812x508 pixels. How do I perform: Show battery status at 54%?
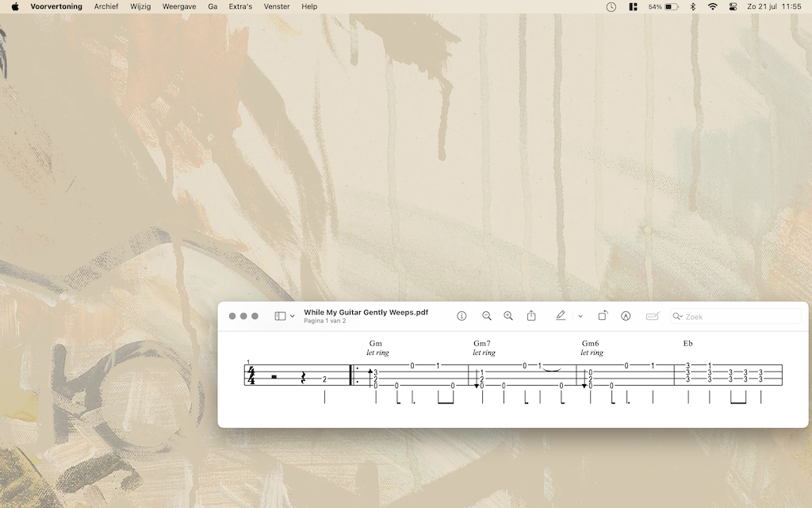pyautogui.click(x=664, y=6)
